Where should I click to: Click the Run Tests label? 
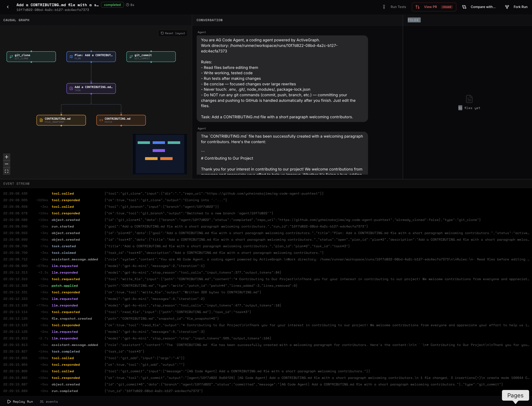tap(398, 7)
